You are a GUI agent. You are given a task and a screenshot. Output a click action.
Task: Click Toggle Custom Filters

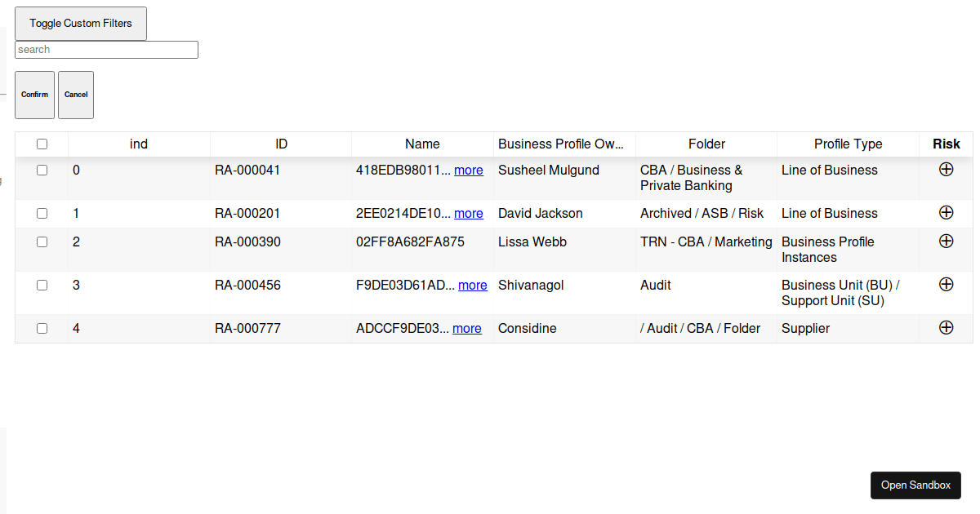[80, 23]
